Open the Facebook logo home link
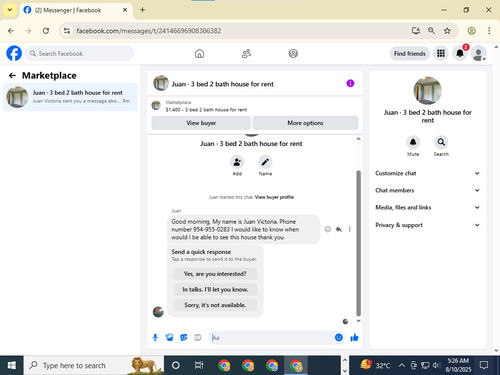This screenshot has width=500, height=375. tap(14, 53)
